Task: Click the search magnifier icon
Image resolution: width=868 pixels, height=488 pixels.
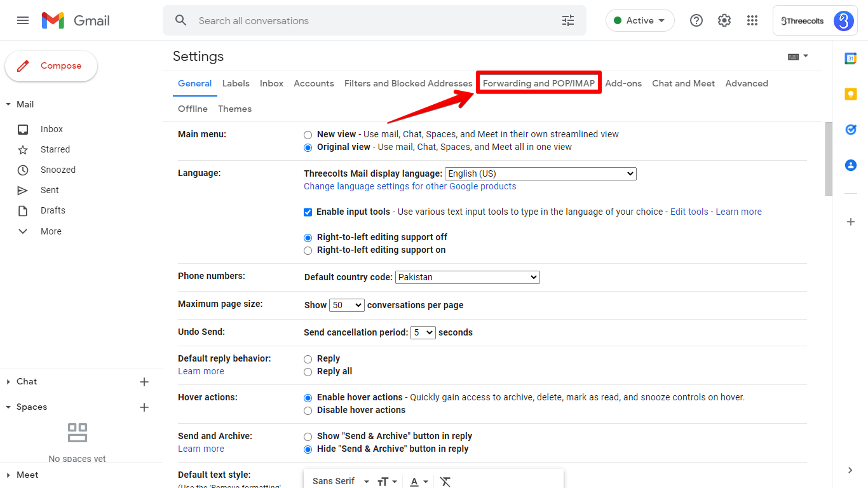Action: [181, 20]
